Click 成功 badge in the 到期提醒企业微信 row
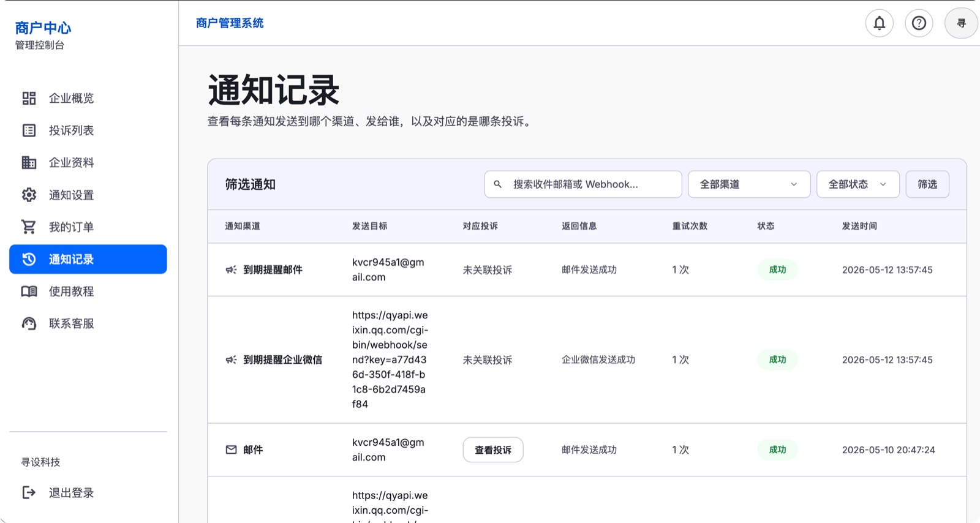 pos(777,359)
